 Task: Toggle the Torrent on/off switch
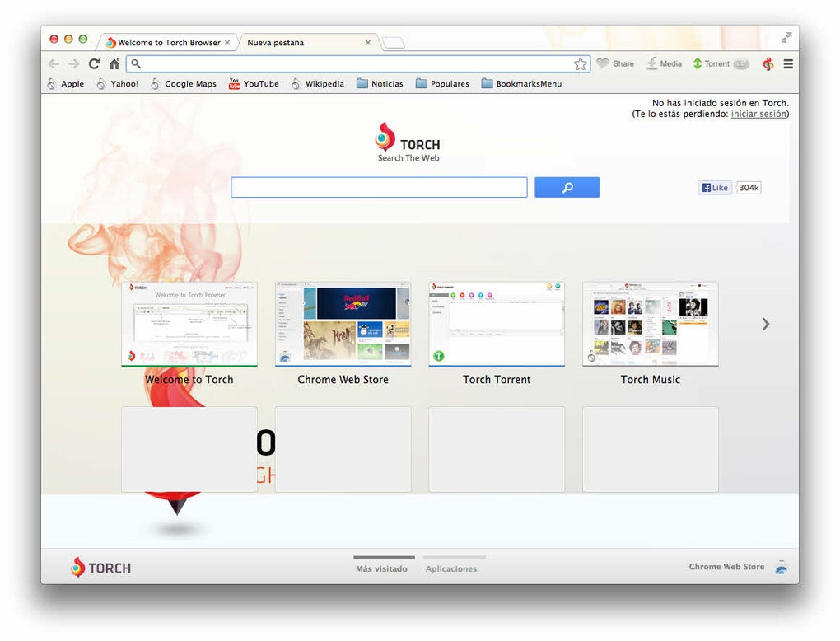741,63
